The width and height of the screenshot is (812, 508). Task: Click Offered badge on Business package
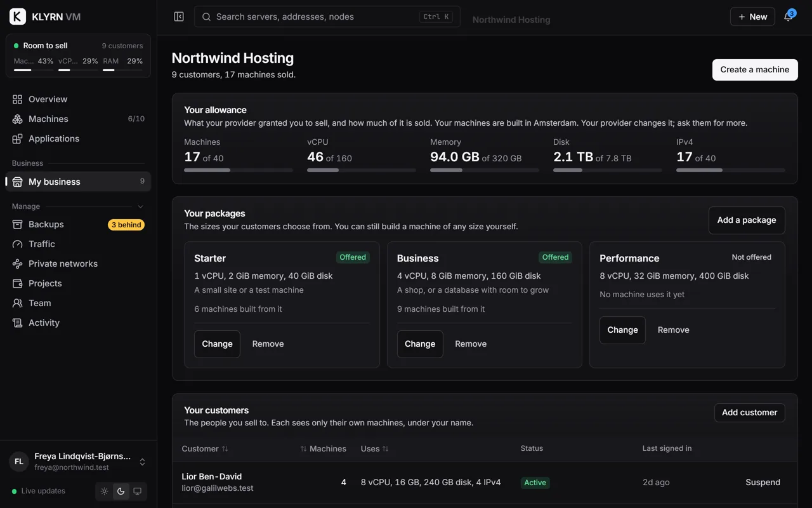coord(555,257)
